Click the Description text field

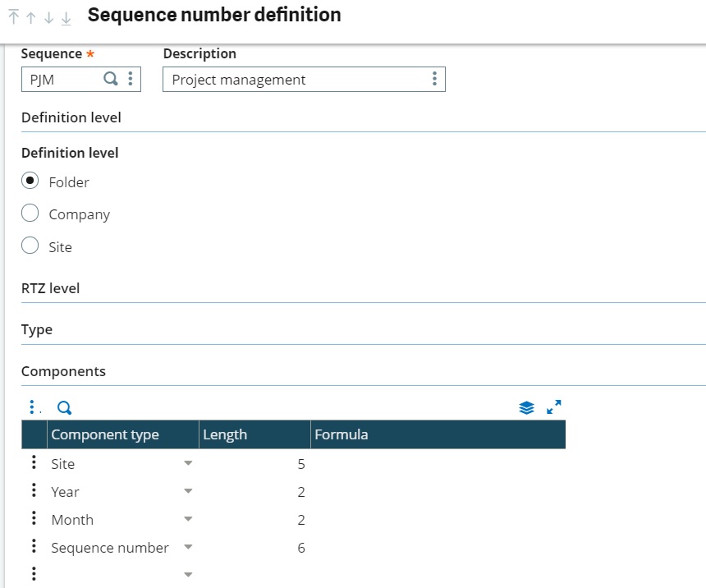click(x=297, y=80)
